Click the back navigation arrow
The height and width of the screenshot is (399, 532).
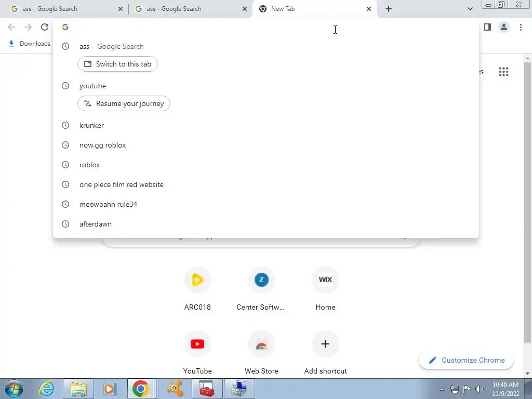coord(11,27)
